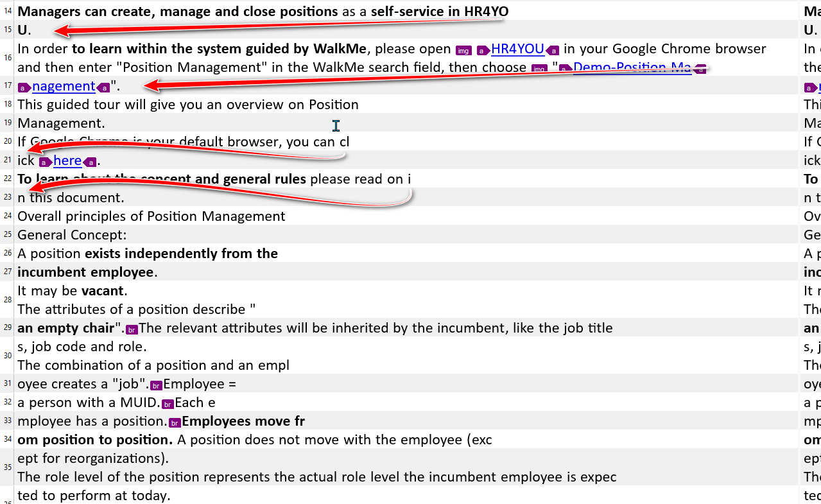This screenshot has width=821, height=504.
Task: Click the first img tag before HR4YOU
Action: point(463,51)
